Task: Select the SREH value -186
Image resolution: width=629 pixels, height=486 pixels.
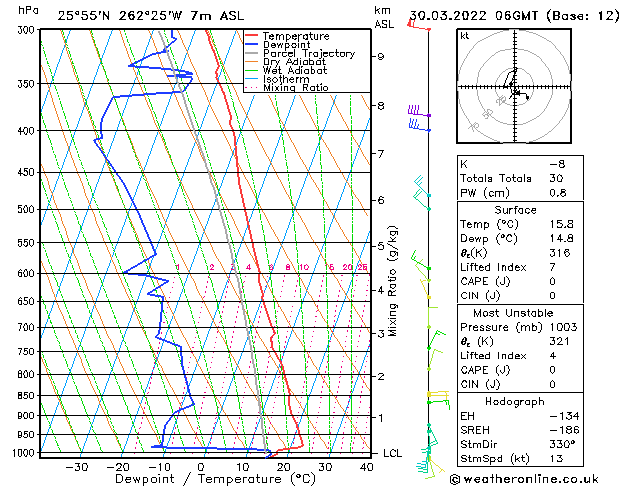Action: [564, 430]
